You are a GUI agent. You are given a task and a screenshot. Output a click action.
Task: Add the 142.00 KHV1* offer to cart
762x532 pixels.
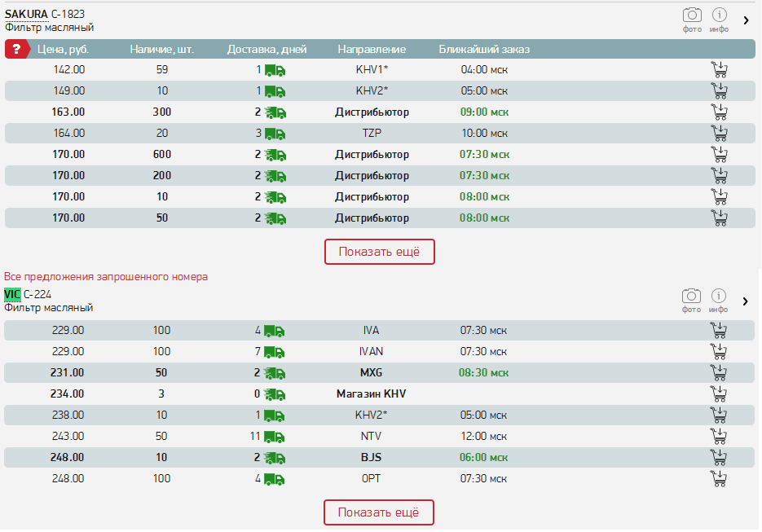(x=720, y=70)
